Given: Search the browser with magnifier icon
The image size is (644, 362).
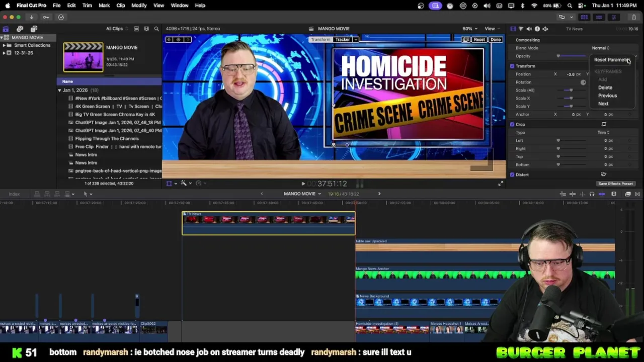Looking at the screenshot, I should (x=156, y=29).
